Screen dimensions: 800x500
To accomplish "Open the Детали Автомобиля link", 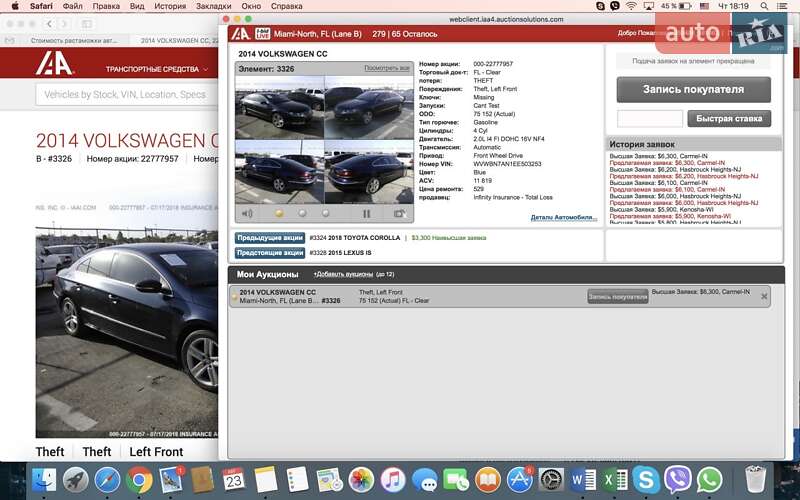I will 563,217.
